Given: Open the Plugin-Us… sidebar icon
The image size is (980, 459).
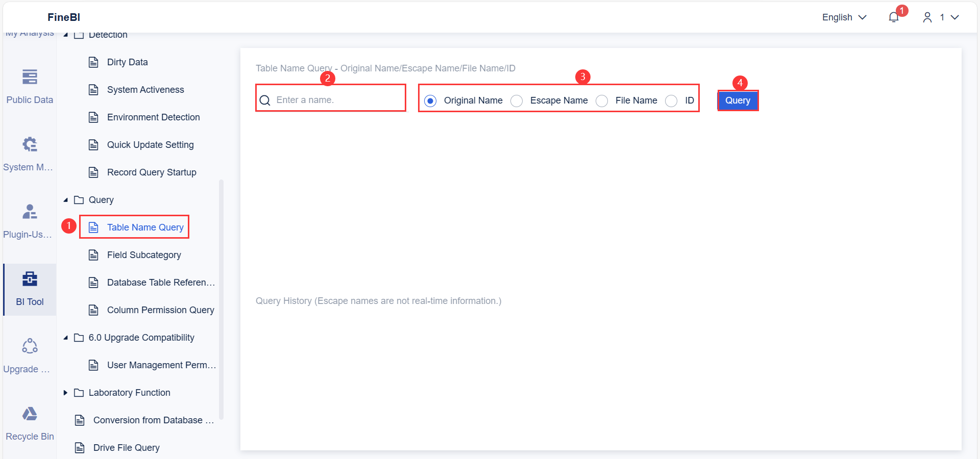Looking at the screenshot, I should coord(30,212).
